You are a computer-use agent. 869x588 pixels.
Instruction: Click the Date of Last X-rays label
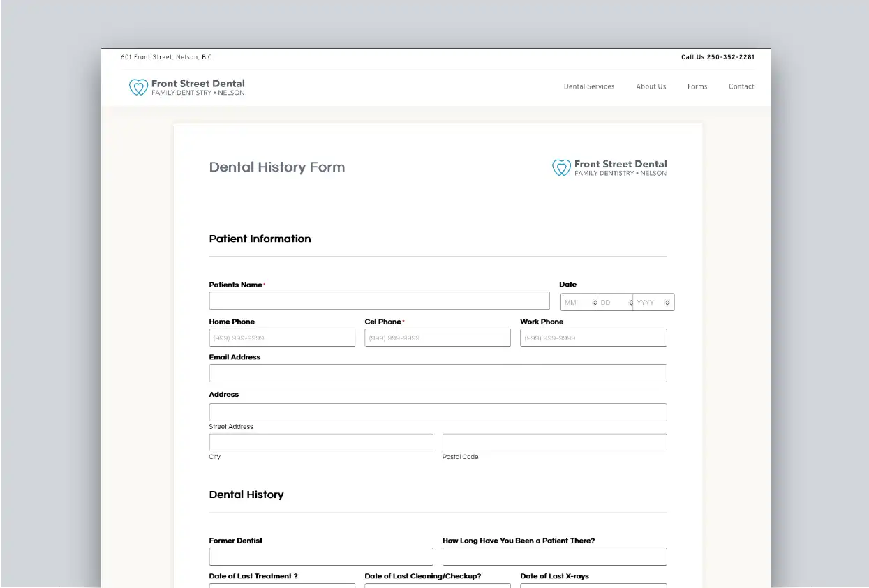(x=555, y=576)
